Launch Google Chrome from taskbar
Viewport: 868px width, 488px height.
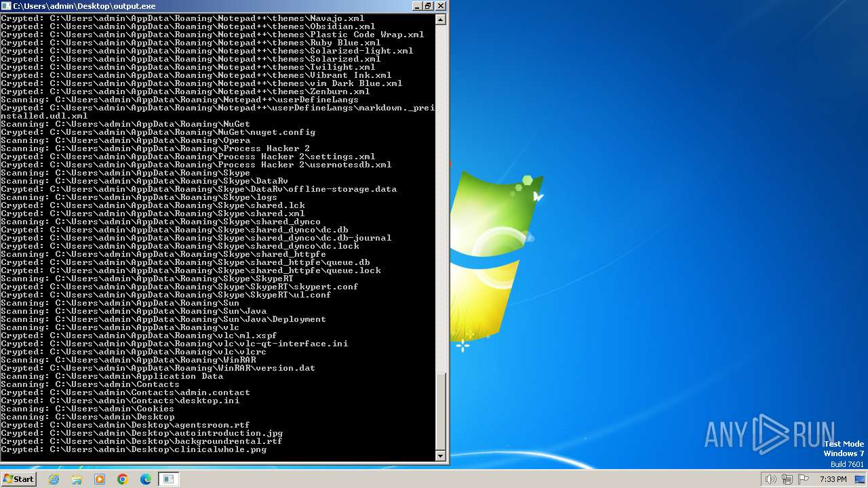coord(123,479)
